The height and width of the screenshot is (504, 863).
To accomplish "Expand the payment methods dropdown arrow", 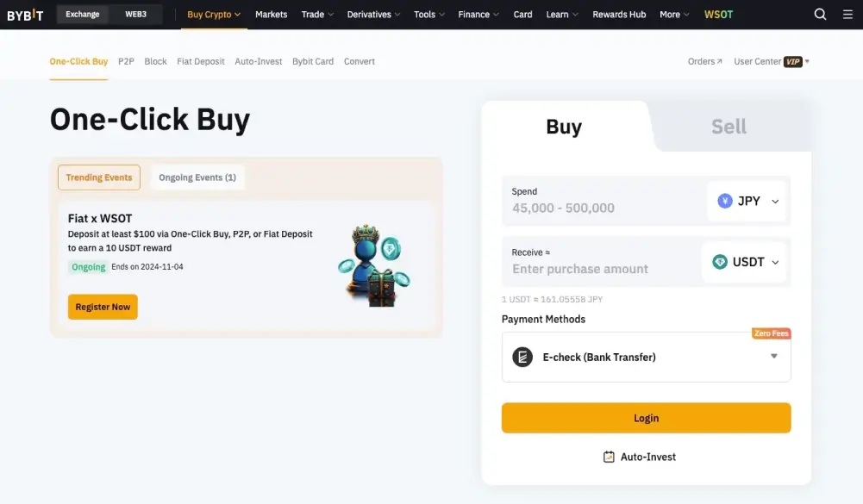I will point(773,356).
